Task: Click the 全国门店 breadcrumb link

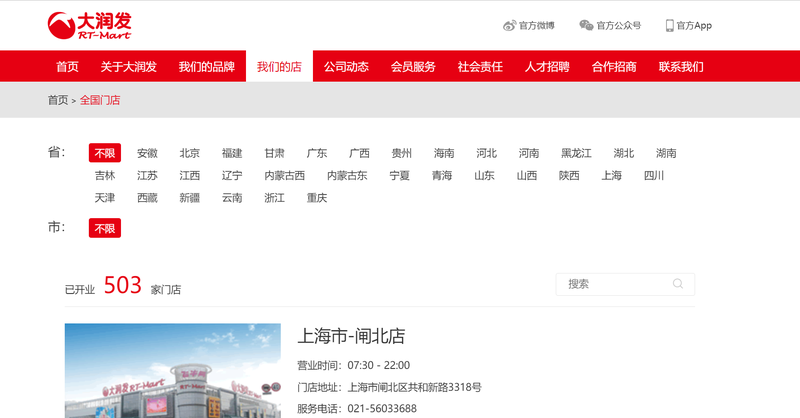Action: (100, 100)
